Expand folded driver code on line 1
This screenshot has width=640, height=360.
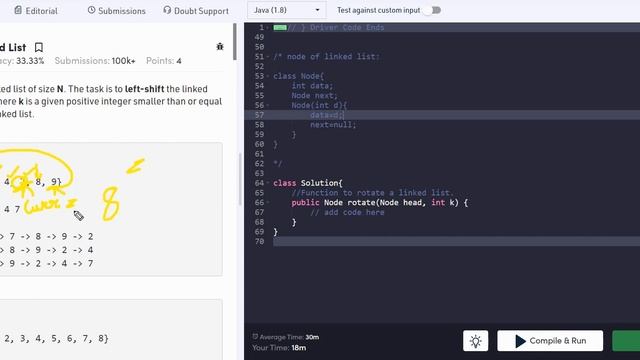coord(280,27)
